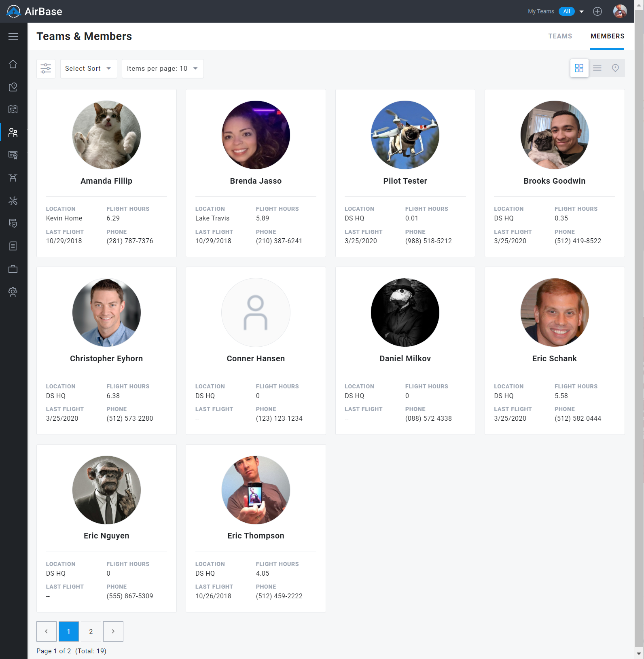Click the Page 1 of 2 total text
The height and width of the screenshot is (659, 644).
pyautogui.click(x=71, y=651)
